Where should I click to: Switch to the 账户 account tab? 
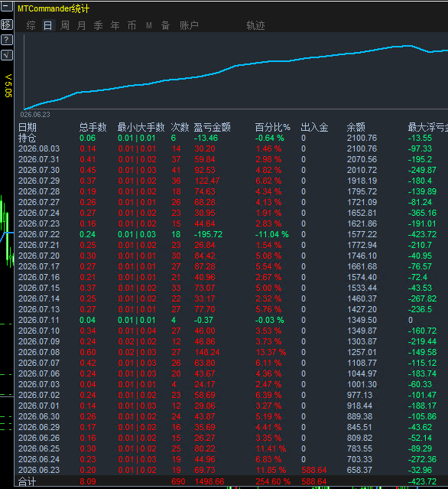click(x=189, y=25)
